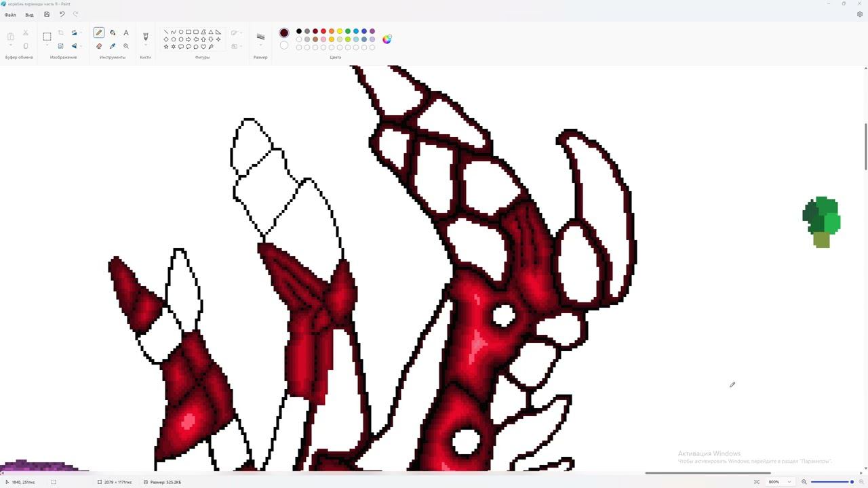This screenshot has height=488, width=868.
Task: Open Paint settings gear
Action: pyautogui.click(x=860, y=14)
